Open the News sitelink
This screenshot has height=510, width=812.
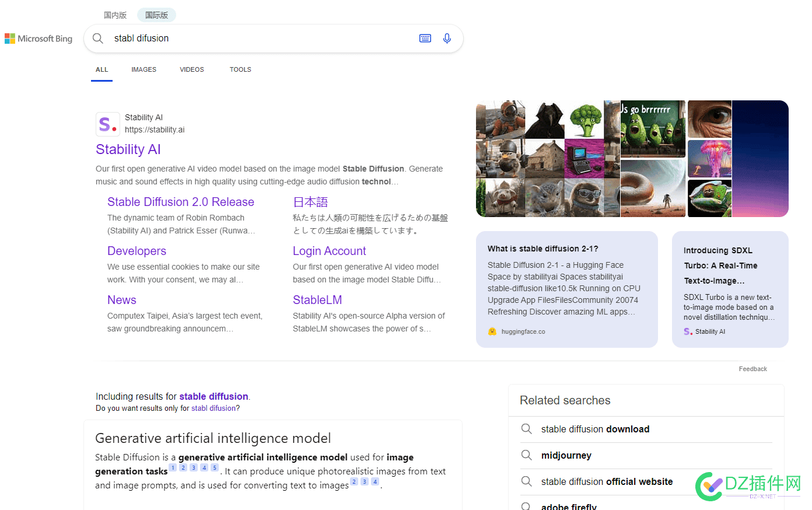[122, 300]
